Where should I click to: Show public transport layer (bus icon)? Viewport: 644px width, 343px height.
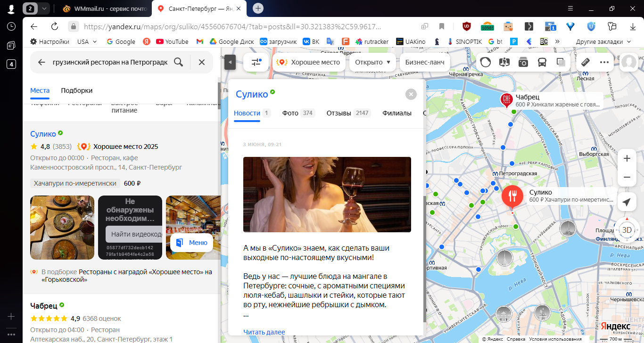tap(542, 62)
